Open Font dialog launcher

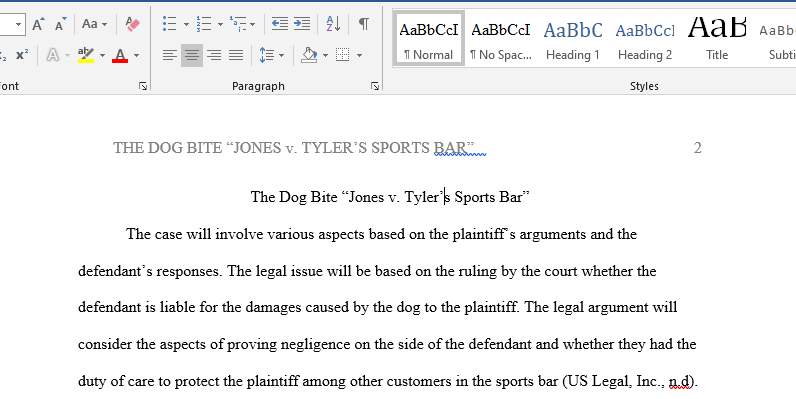143,86
